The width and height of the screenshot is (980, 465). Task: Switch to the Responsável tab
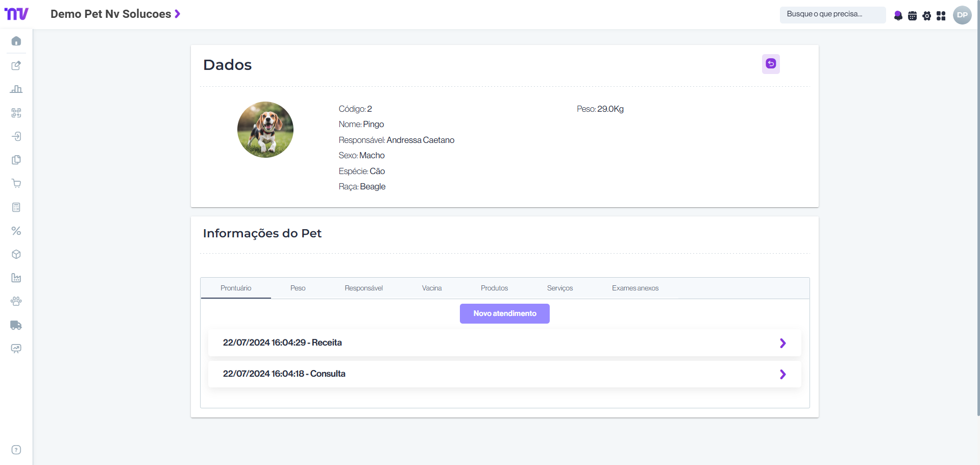pos(364,288)
